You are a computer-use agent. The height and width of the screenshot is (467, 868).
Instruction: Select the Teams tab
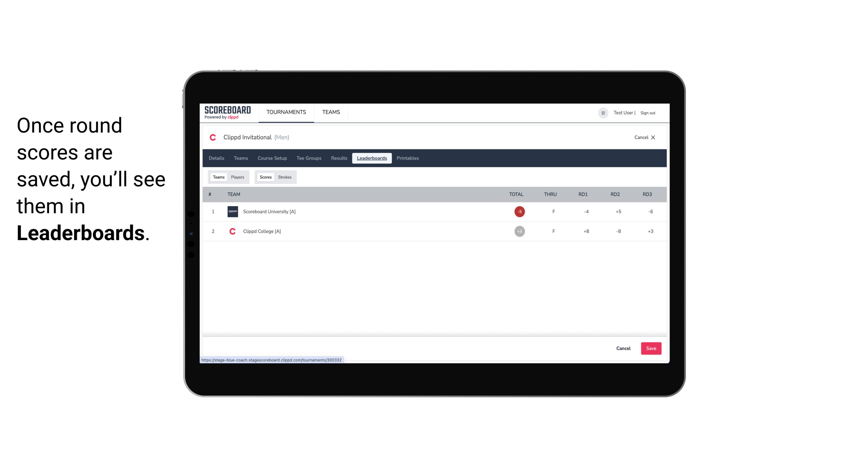click(218, 177)
